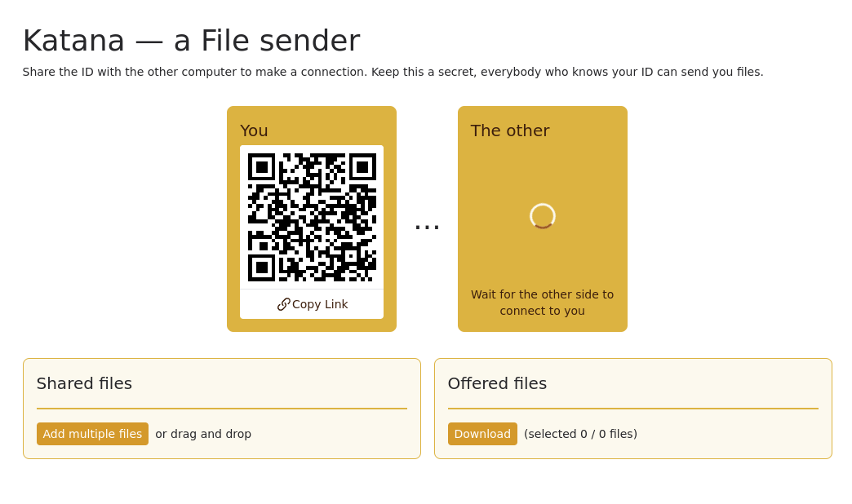The height and width of the screenshot is (504, 852).
Task: Click the Download button
Action: coord(482,434)
